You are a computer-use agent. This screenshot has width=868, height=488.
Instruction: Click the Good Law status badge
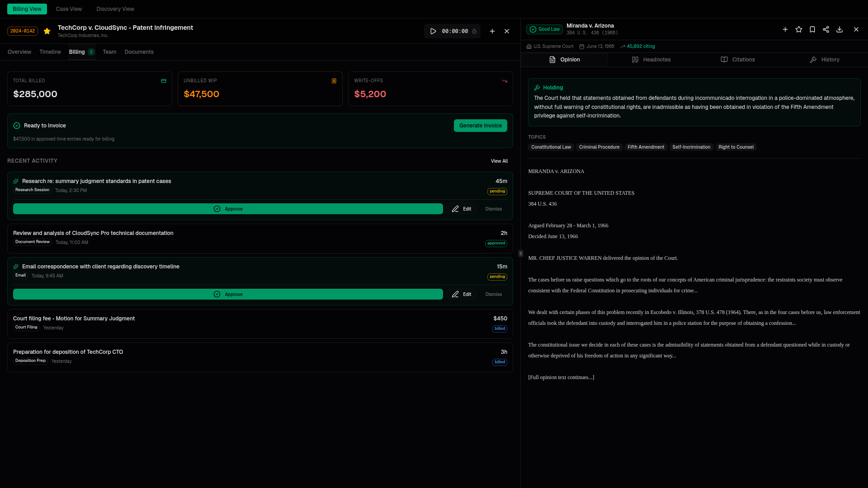[x=544, y=29]
